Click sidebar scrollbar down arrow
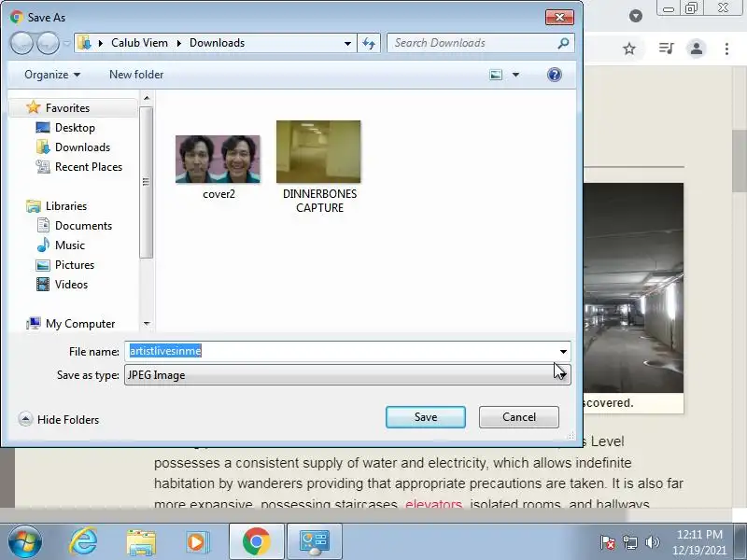Image resolution: width=747 pixels, height=560 pixels. pos(147,324)
